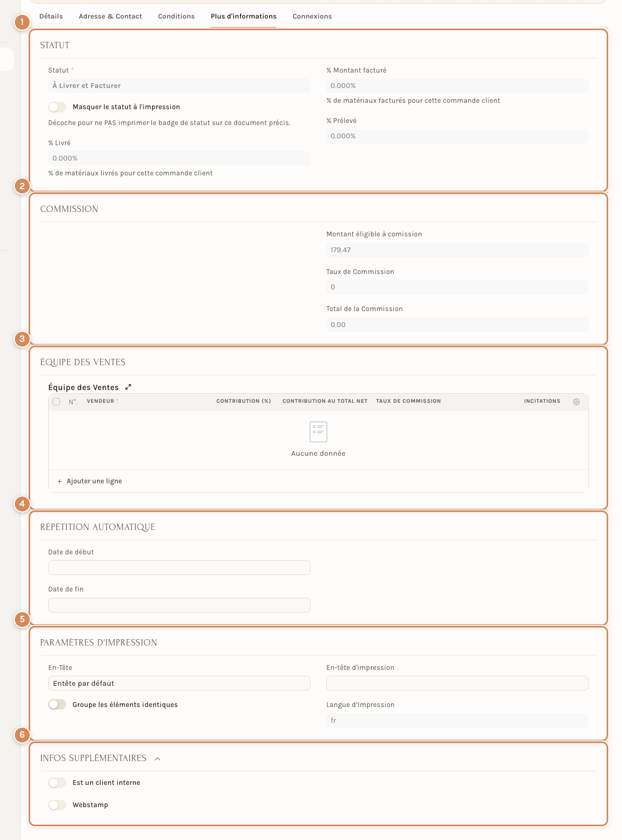The image size is (622, 840).
Task: Click Taux de commission column header
Action: pos(408,401)
